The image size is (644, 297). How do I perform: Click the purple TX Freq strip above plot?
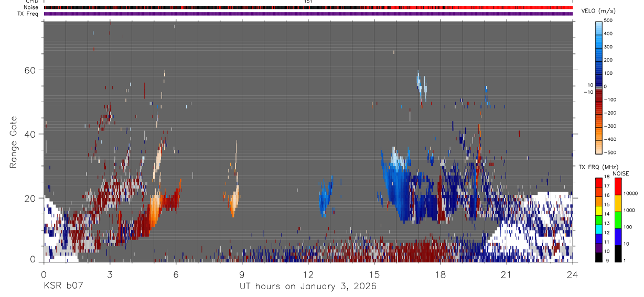[x=308, y=14]
